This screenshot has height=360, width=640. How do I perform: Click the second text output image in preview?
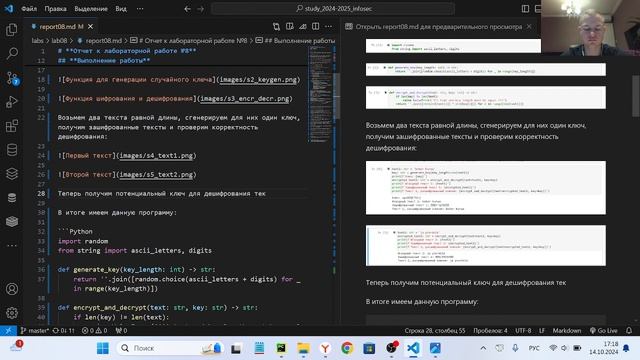tap(486, 245)
